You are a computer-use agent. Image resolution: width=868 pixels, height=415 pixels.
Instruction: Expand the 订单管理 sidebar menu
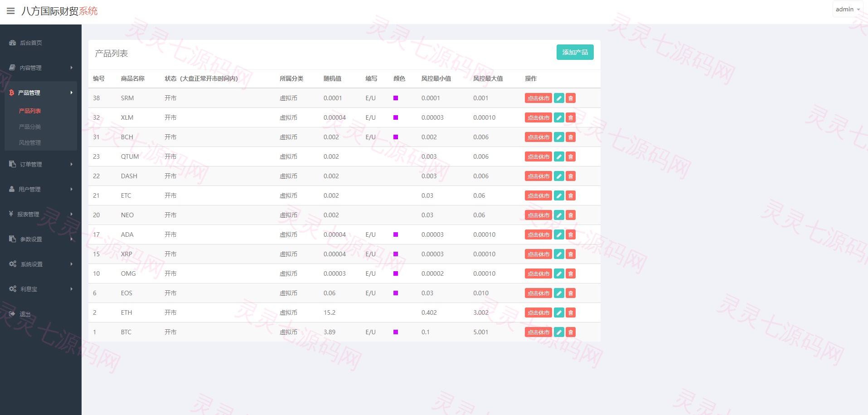[x=41, y=164]
